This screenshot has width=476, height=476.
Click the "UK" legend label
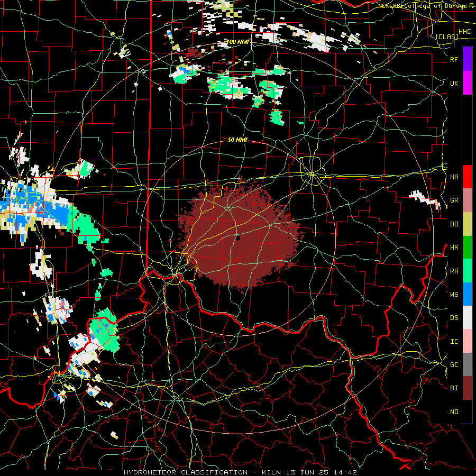[454, 83]
